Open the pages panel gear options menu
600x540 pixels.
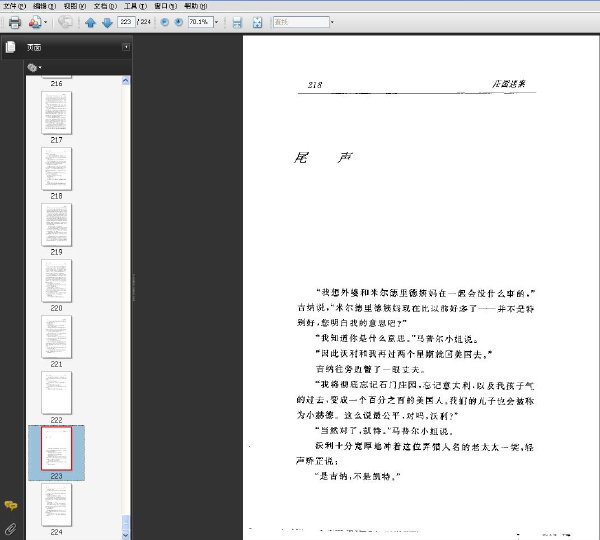[34, 68]
